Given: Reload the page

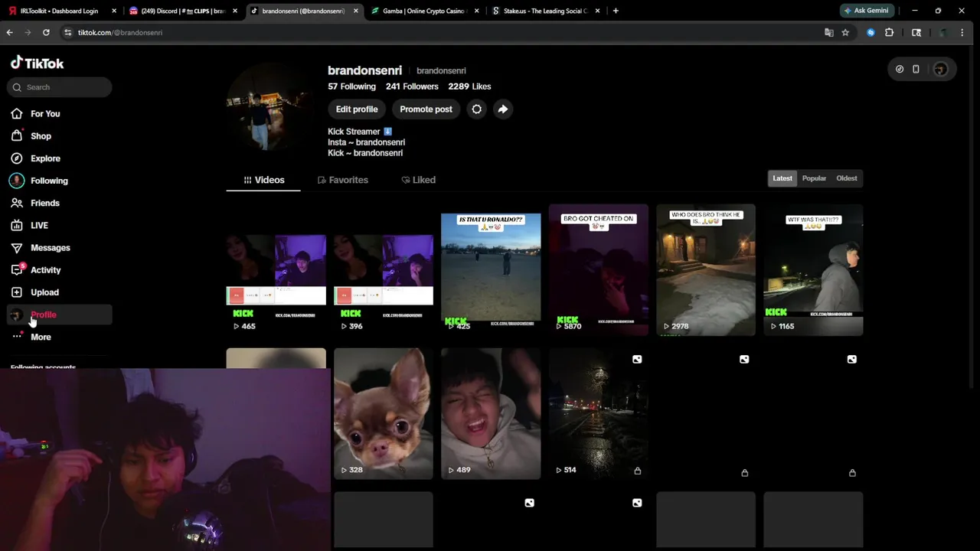Looking at the screenshot, I should coord(46,32).
